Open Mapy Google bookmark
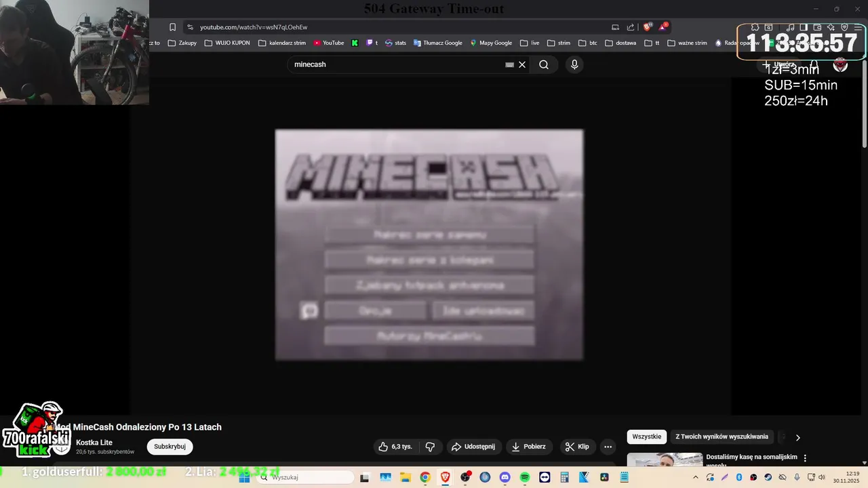The width and height of the screenshot is (868, 488). 491,43
